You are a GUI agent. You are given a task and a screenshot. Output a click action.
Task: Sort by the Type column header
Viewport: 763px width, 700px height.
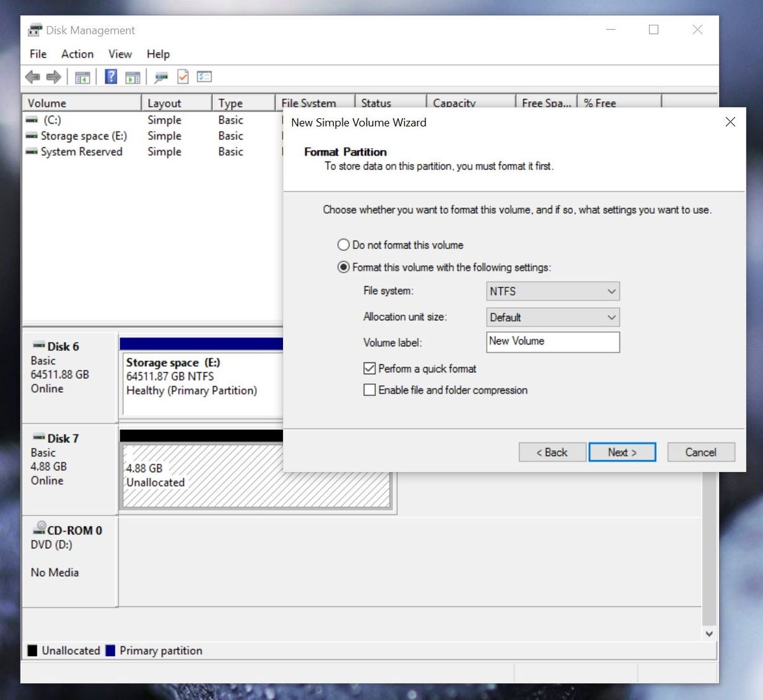(x=244, y=103)
